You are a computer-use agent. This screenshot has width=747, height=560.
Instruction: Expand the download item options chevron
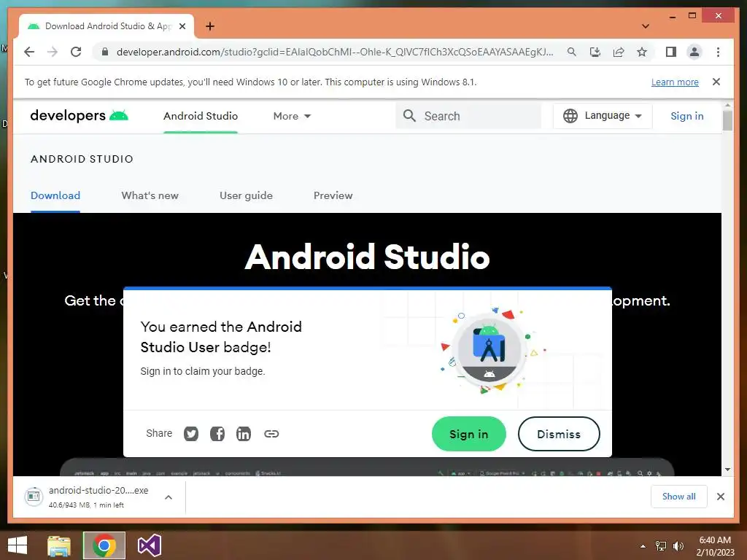click(x=169, y=497)
